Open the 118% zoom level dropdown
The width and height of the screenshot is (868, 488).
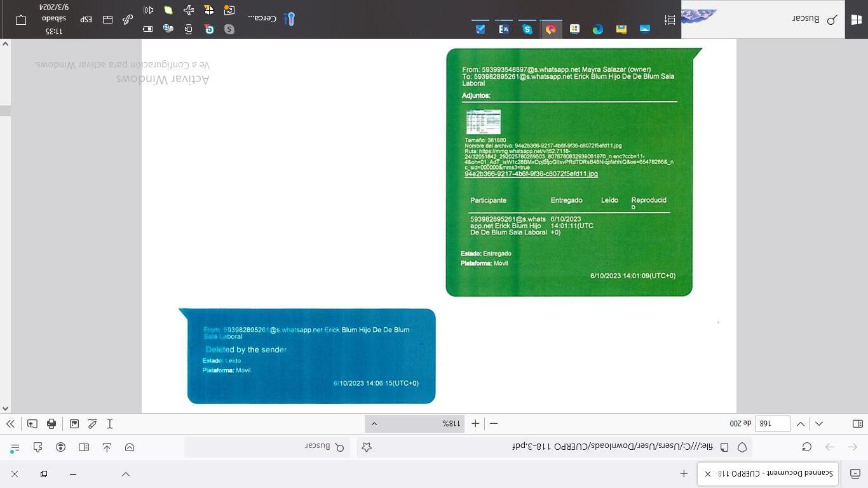point(414,424)
